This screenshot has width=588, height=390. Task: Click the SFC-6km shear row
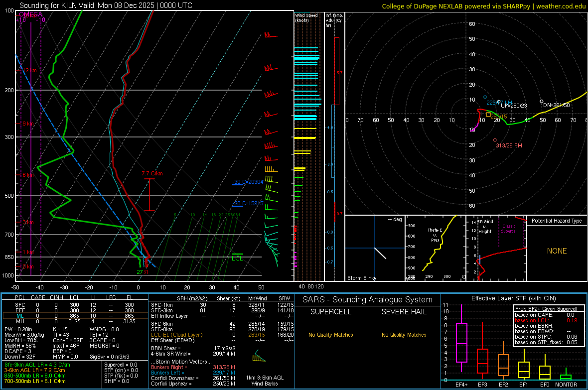(x=222, y=324)
